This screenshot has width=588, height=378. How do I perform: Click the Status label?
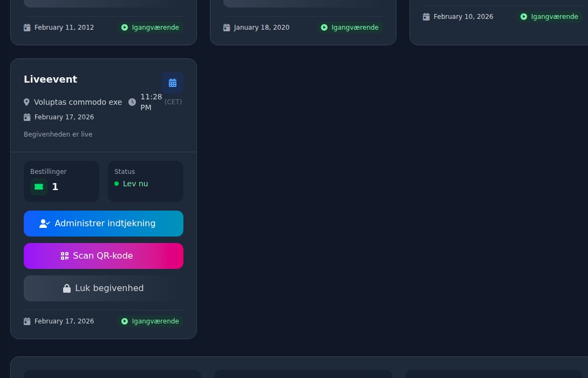125,172
